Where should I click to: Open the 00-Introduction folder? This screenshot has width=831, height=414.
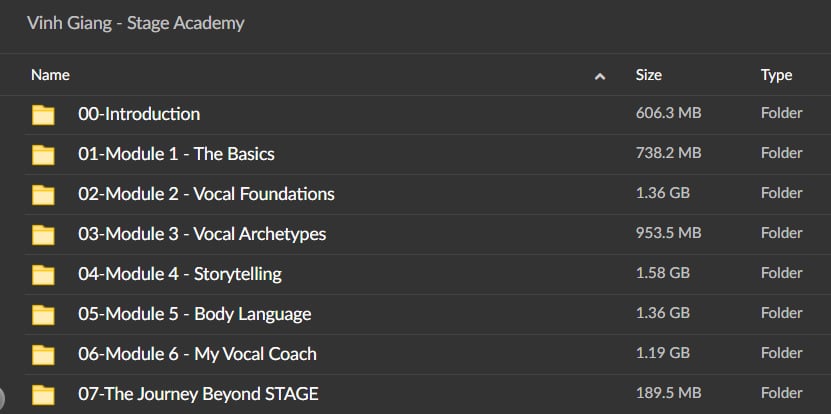coord(139,114)
